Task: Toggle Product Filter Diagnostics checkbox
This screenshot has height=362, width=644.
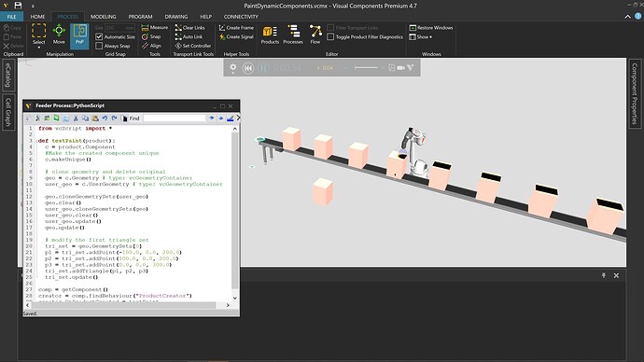Action: [330, 36]
